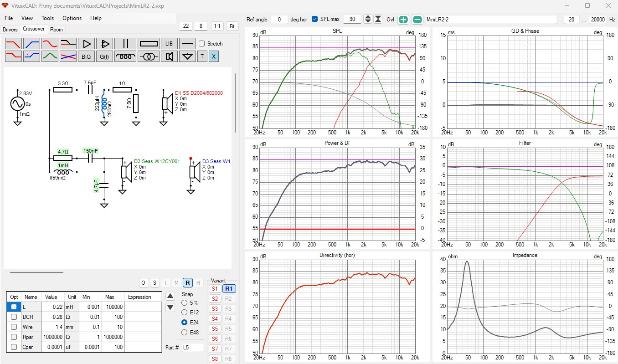Insert a transformer component

pyautogui.click(x=148, y=56)
